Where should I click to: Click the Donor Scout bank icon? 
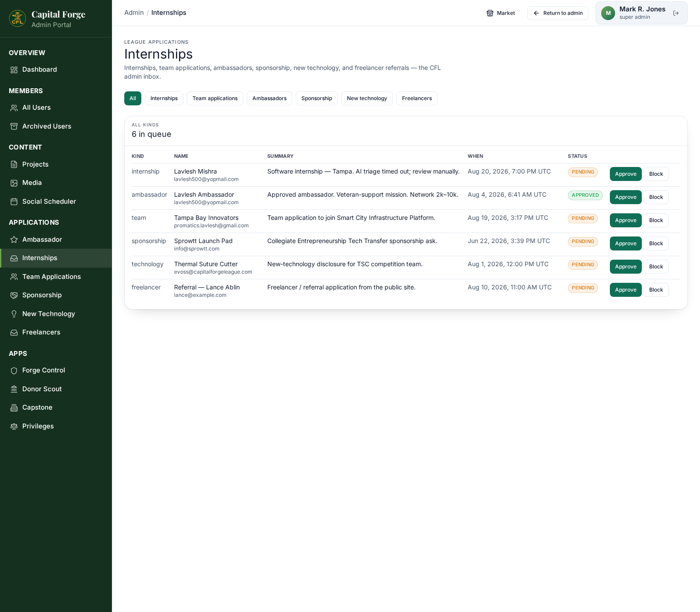14,389
